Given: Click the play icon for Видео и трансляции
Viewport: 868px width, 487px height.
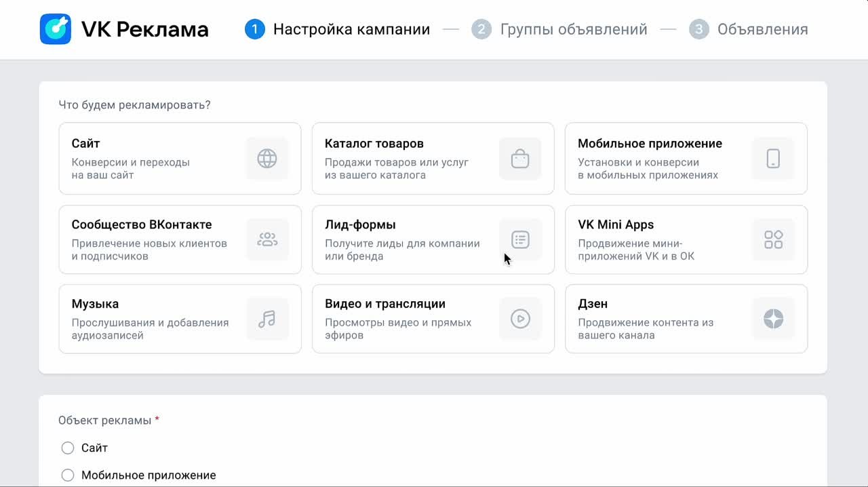Looking at the screenshot, I should coord(520,319).
